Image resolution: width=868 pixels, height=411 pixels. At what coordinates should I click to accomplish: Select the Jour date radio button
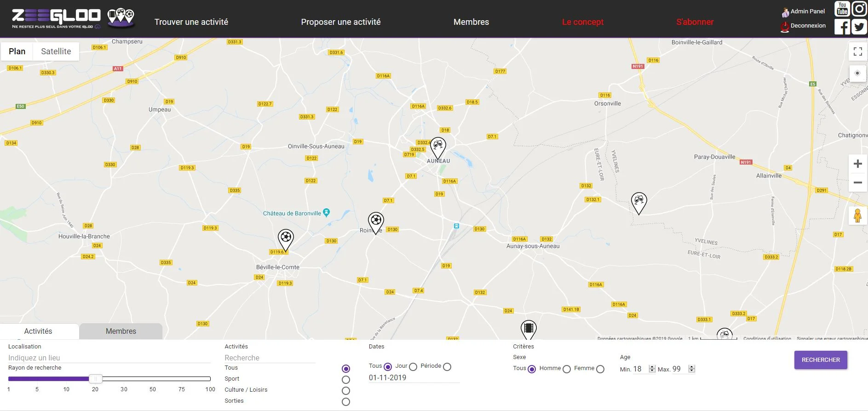413,367
